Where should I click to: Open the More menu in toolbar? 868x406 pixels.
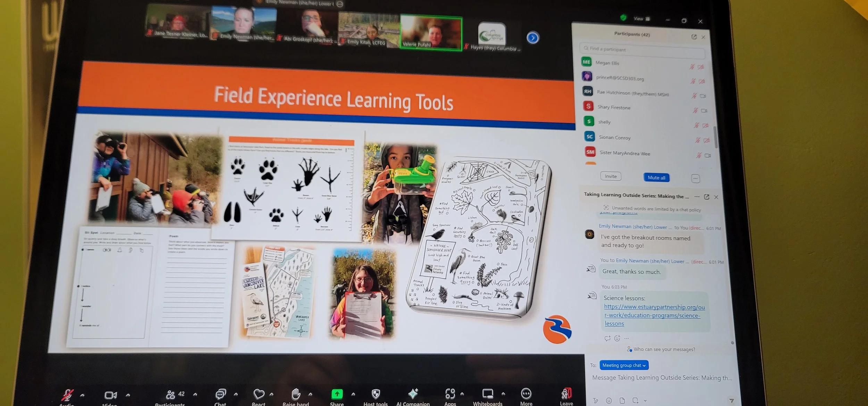click(526, 393)
